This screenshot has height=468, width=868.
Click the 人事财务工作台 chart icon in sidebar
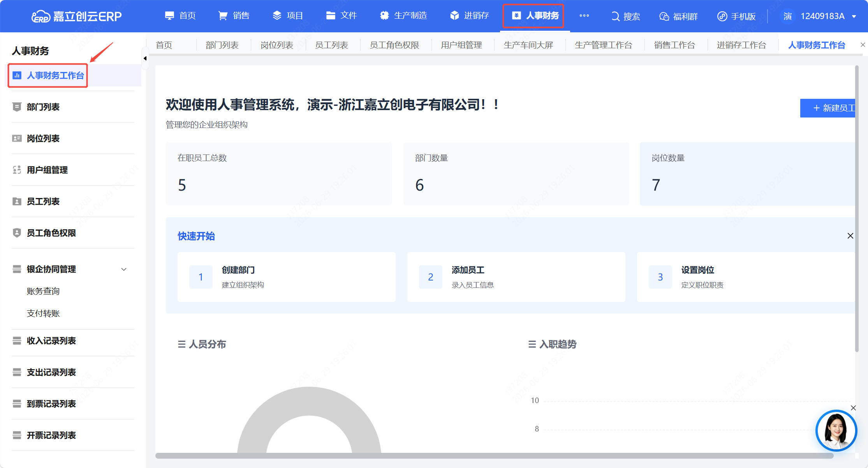click(x=17, y=75)
